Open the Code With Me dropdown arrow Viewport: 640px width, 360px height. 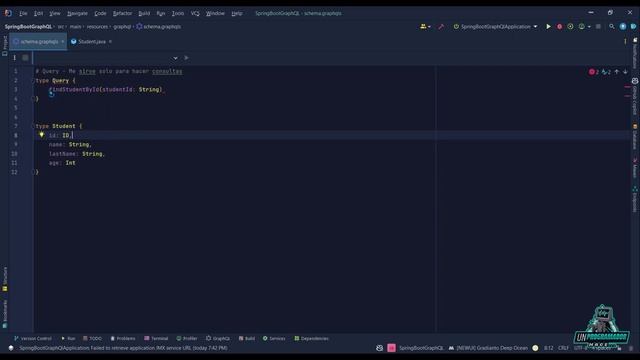click(429, 27)
